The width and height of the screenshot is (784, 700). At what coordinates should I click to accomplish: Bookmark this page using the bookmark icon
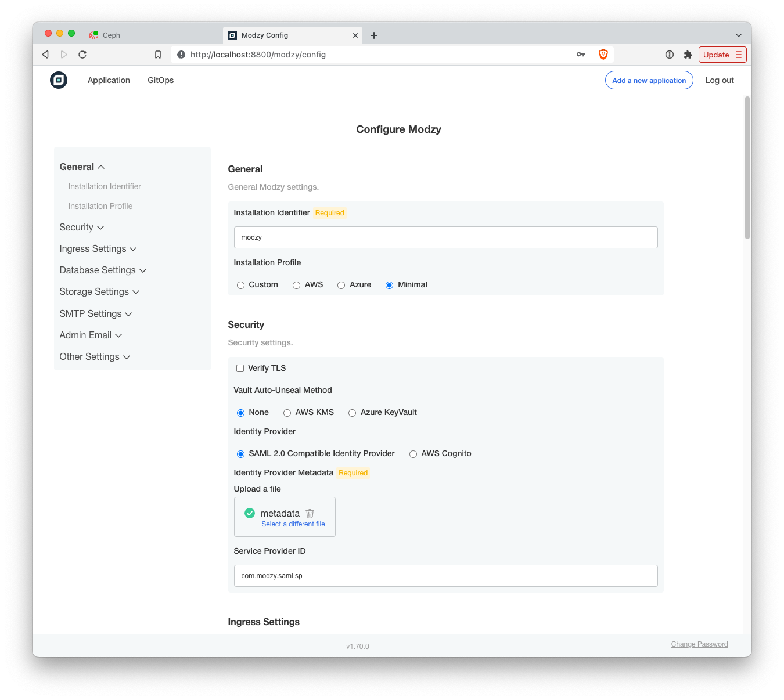click(158, 55)
